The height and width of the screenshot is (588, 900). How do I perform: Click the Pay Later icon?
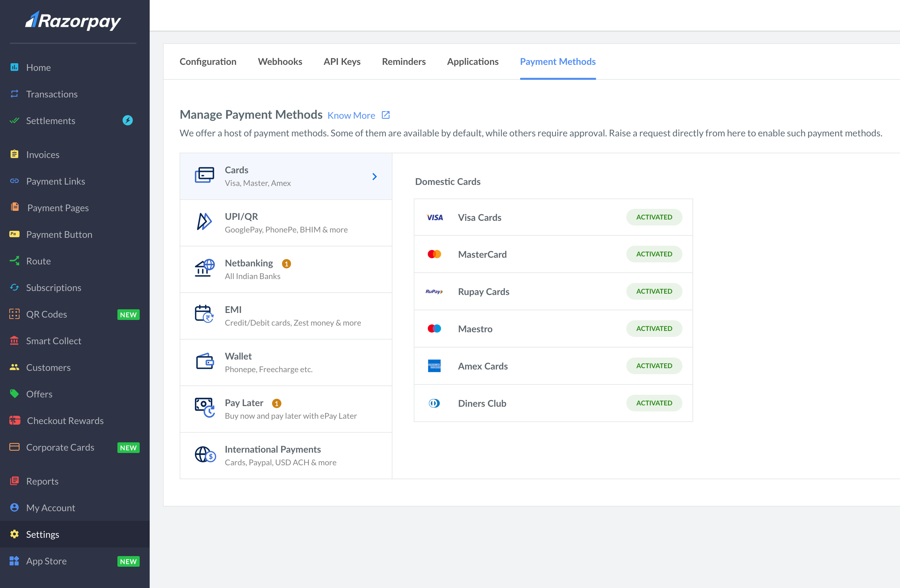[205, 408]
